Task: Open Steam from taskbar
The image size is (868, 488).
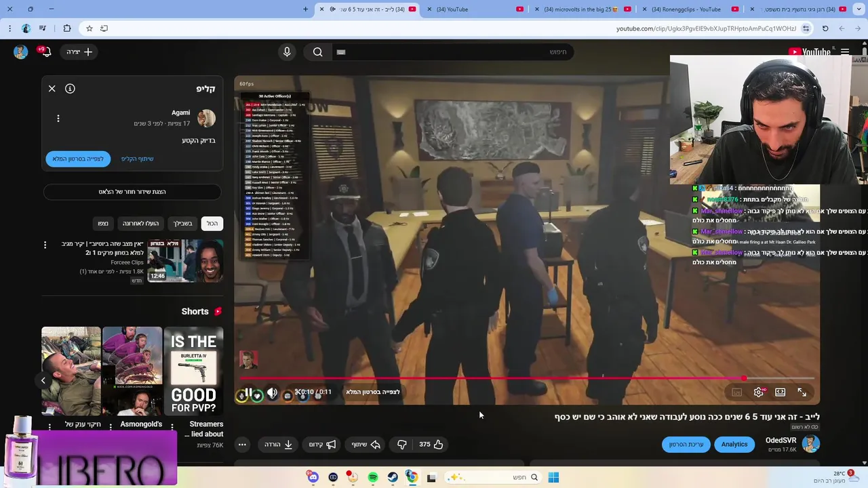Action: pyautogui.click(x=393, y=477)
